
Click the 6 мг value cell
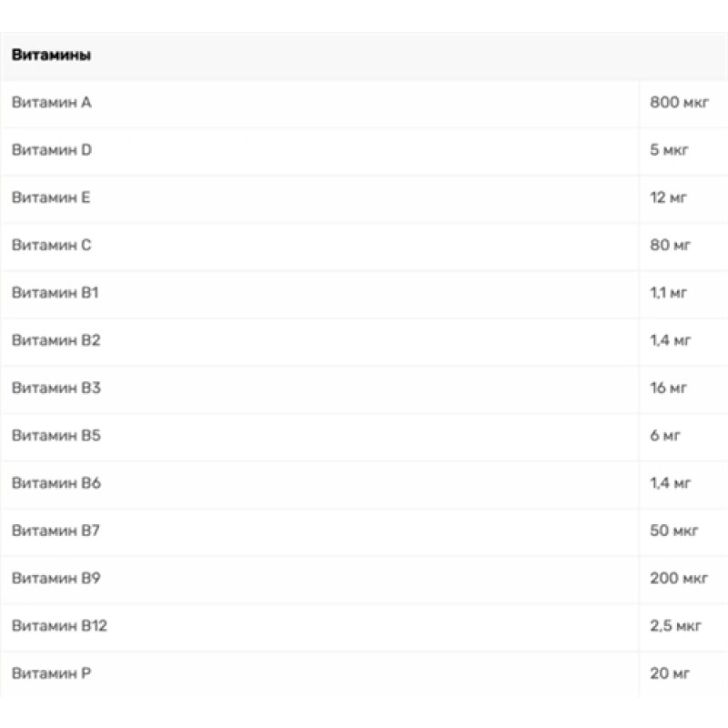click(x=665, y=436)
